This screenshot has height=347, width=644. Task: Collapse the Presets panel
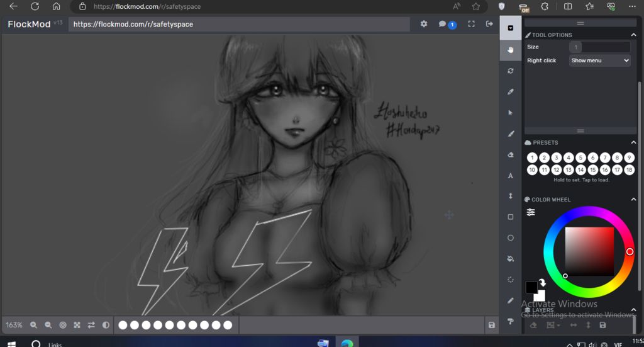click(633, 142)
